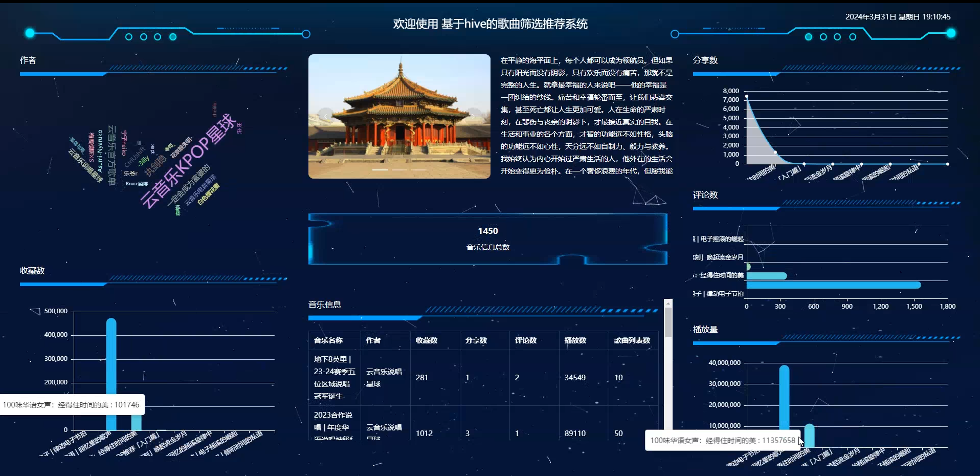Click the temple carousel photo
The height and width of the screenshot is (476, 980).
[x=399, y=116]
